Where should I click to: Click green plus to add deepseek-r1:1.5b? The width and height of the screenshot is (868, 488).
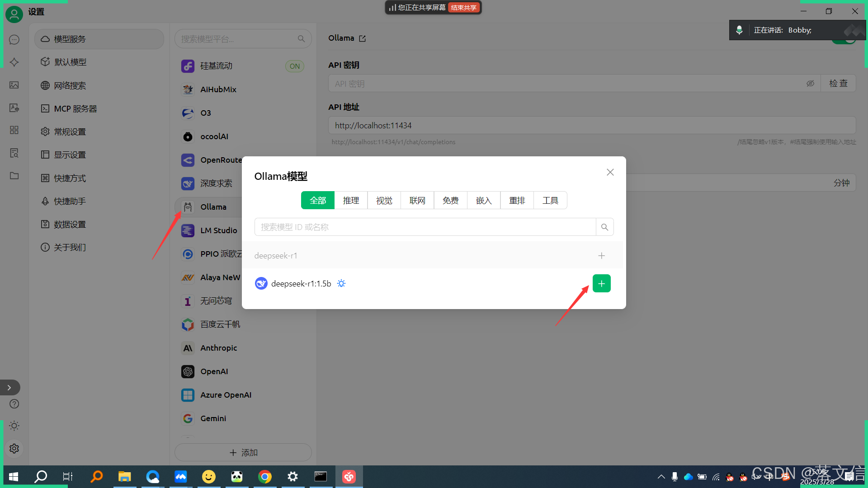tap(601, 283)
